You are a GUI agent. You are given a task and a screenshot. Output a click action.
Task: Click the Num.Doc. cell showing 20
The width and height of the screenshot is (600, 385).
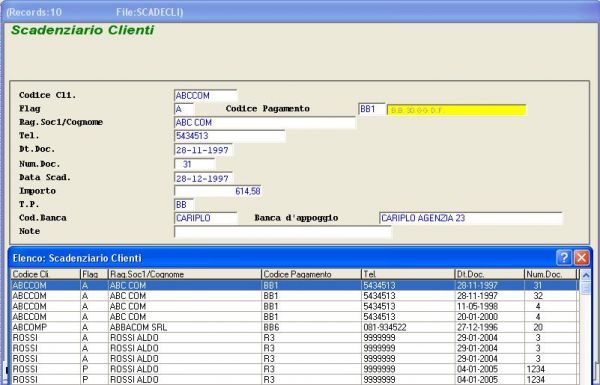pyautogui.click(x=550, y=327)
